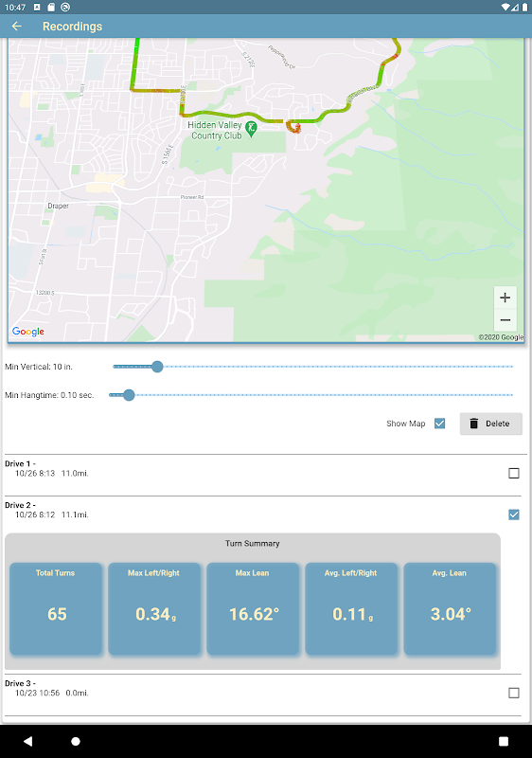Open recent apps with square button
This screenshot has width=532, height=758.
click(x=504, y=741)
